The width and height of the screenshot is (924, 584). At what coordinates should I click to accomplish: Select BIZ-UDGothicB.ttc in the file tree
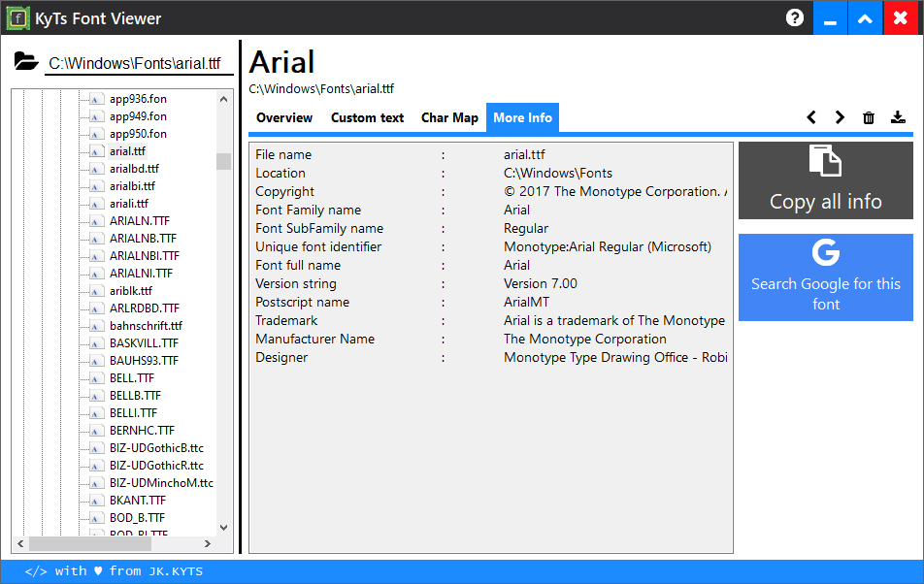(x=156, y=448)
